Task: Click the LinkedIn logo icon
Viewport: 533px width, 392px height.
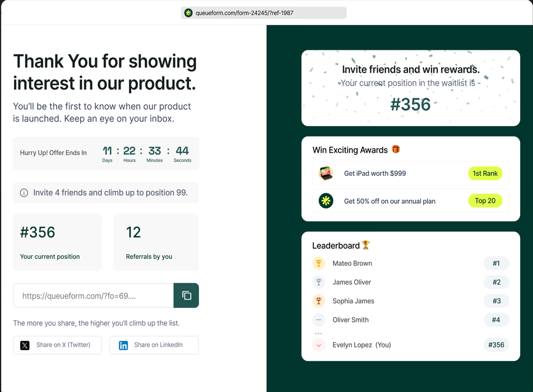Action: (123, 346)
